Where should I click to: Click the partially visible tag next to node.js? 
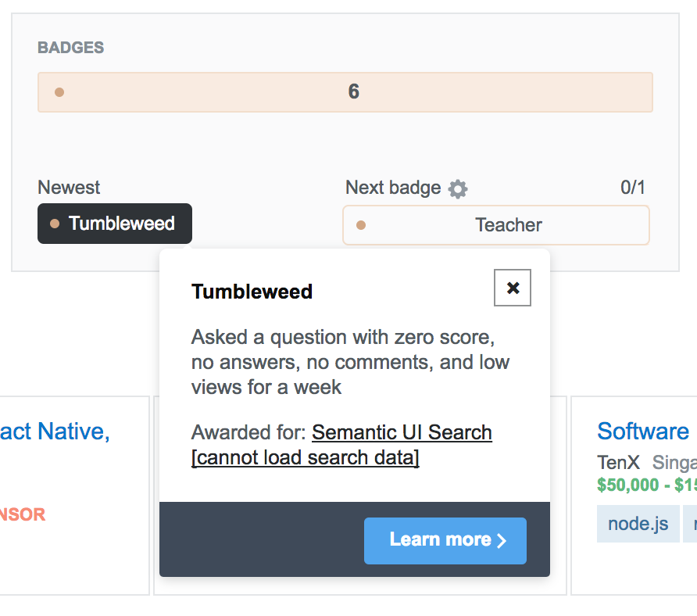(x=690, y=524)
